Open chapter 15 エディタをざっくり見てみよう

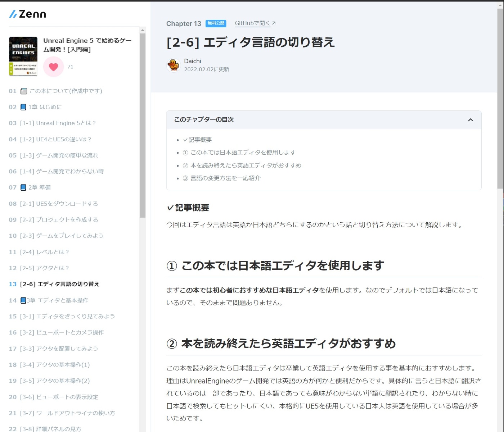click(x=62, y=316)
